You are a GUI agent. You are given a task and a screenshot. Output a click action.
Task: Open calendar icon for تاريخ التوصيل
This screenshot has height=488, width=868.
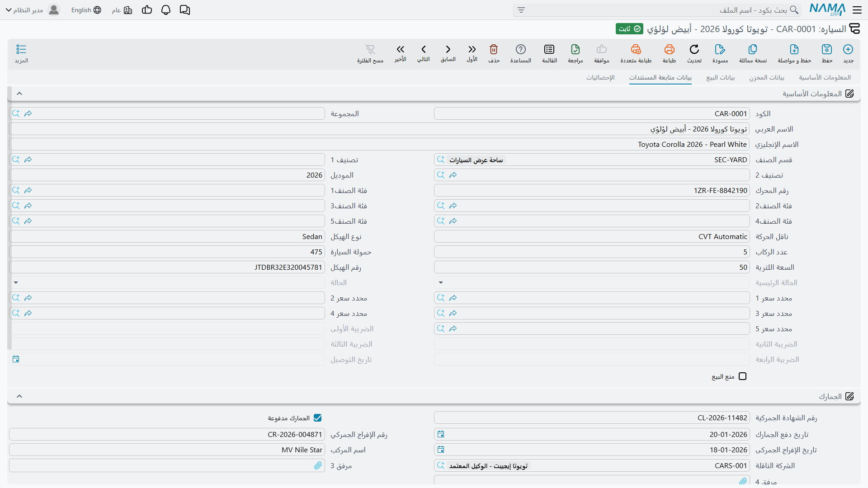16,359
